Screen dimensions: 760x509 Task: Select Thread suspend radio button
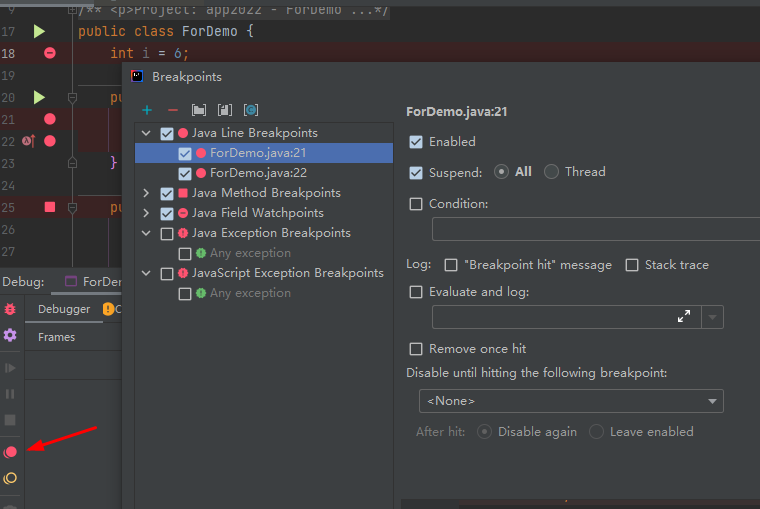[551, 172]
